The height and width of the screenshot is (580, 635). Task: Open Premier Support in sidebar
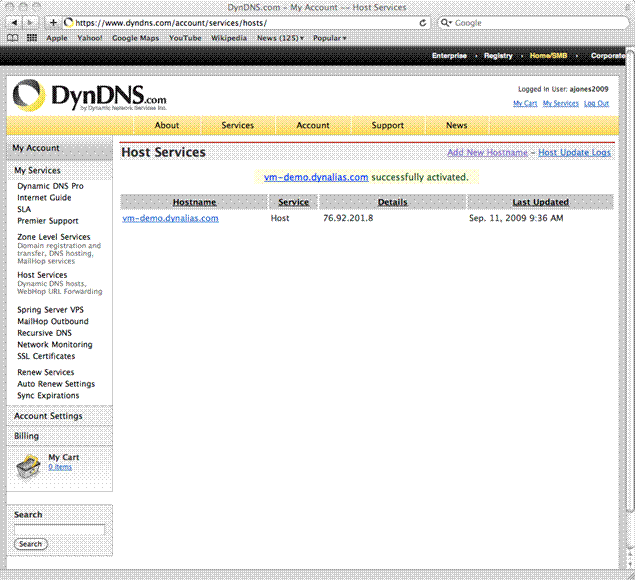point(48,221)
